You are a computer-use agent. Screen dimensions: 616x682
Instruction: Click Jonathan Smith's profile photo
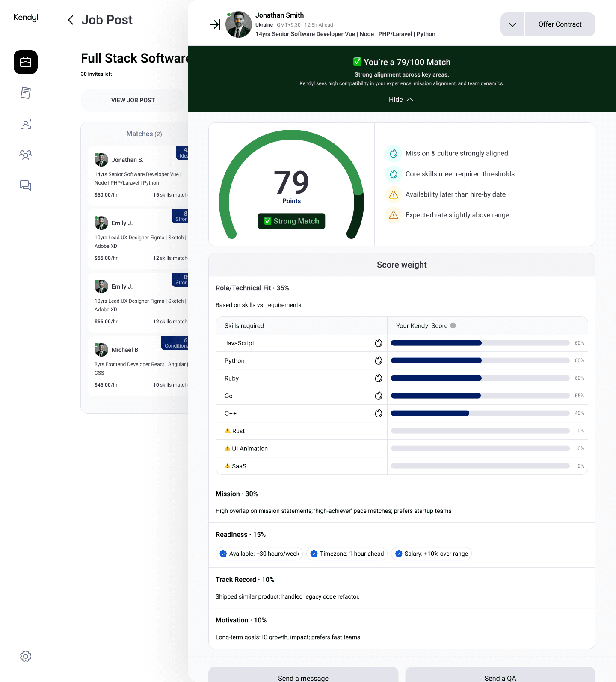tap(239, 24)
